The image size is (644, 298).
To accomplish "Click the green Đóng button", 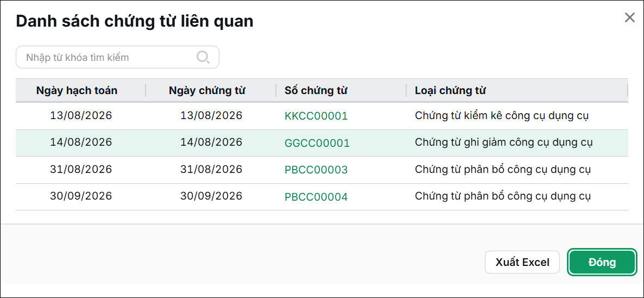I will pos(602,262).
